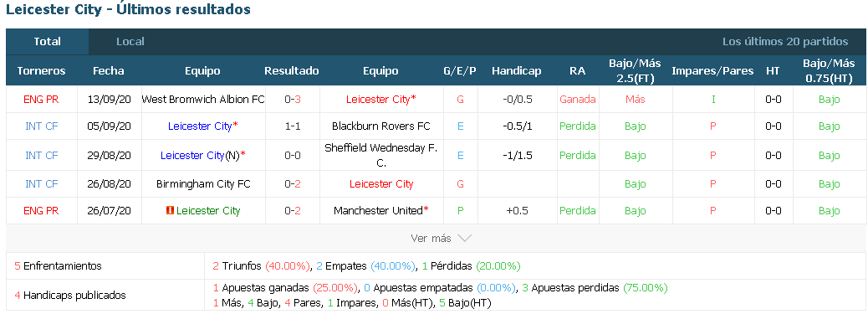The width and height of the screenshot is (868, 314).
Task: Open the Blackburn Rovers FC team link
Action: [380, 126]
